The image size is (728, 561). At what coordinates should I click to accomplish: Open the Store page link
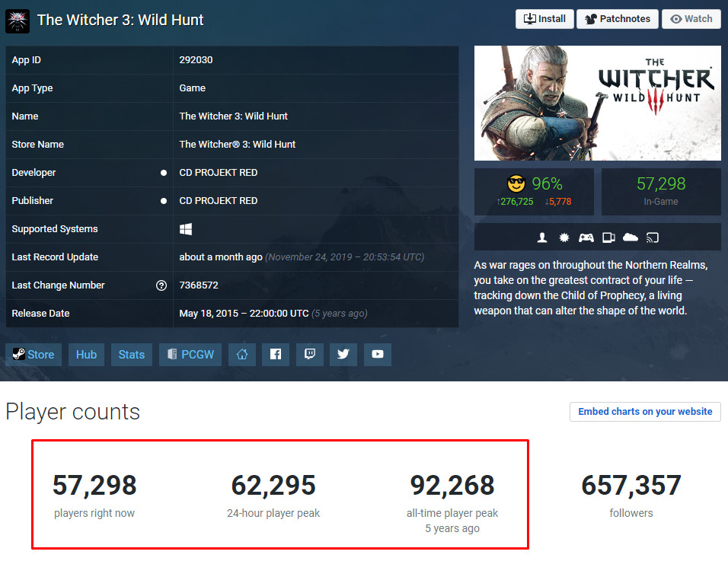point(34,355)
